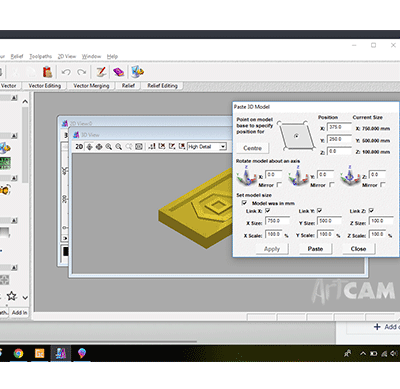
Task: Click the Position X input field
Action: (x=339, y=128)
